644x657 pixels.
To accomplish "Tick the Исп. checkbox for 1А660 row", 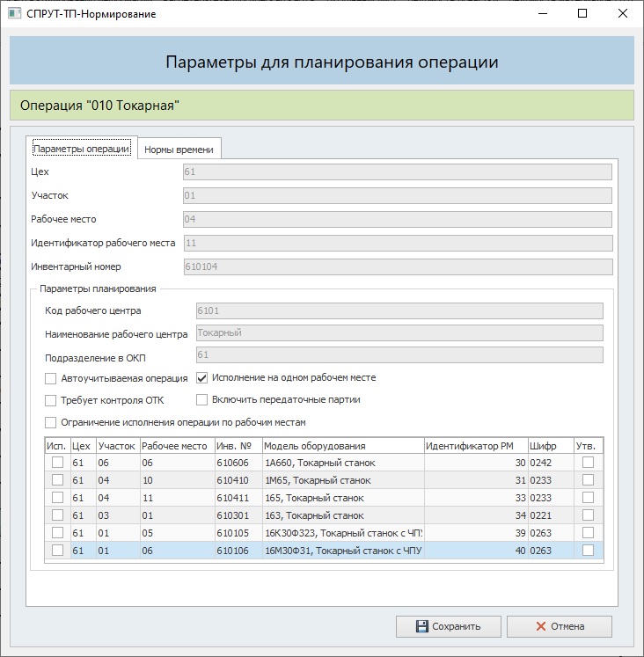I will pyautogui.click(x=57, y=463).
